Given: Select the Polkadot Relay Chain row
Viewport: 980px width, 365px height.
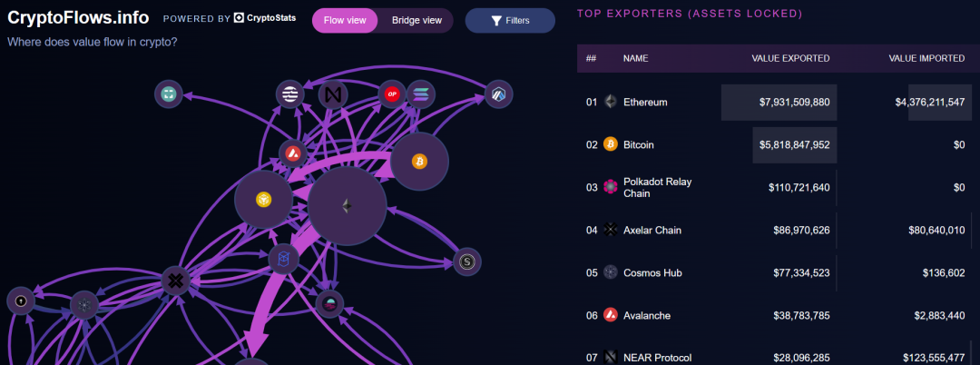Looking at the screenshot, I should (x=657, y=187).
